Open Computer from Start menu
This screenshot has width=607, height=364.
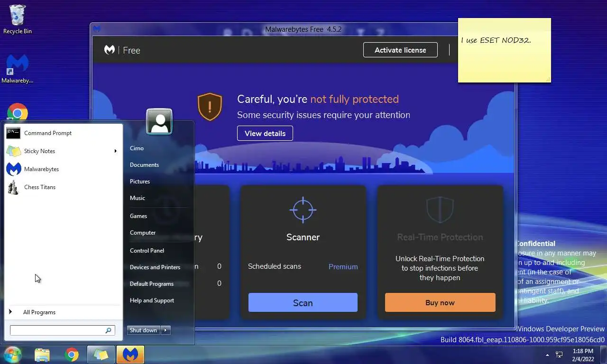[x=143, y=233]
